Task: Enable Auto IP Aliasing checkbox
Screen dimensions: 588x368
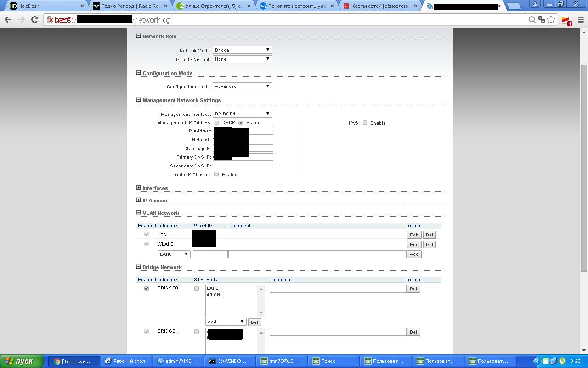Action: pyautogui.click(x=216, y=174)
